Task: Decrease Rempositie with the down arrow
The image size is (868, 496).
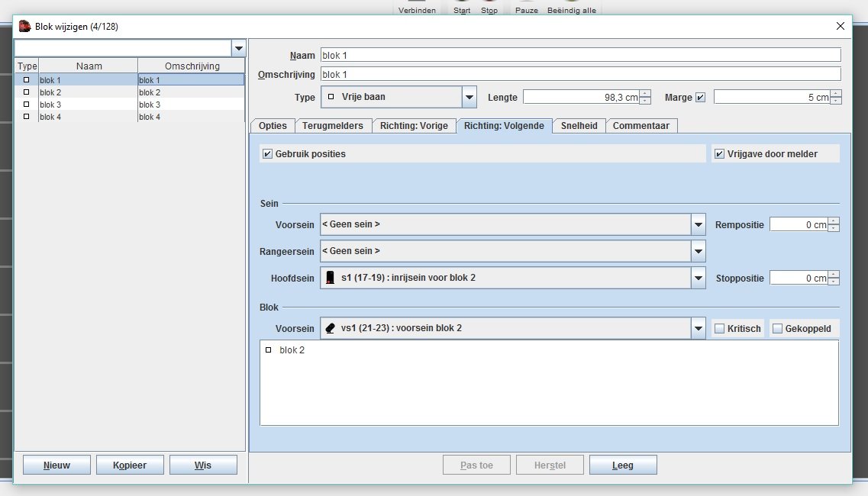Action: coord(834,228)
